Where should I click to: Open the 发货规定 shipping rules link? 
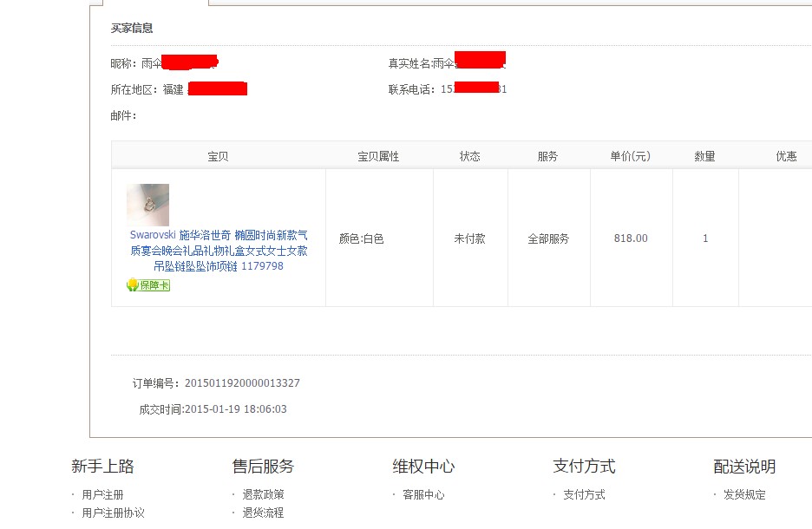(x=744, y=495)
